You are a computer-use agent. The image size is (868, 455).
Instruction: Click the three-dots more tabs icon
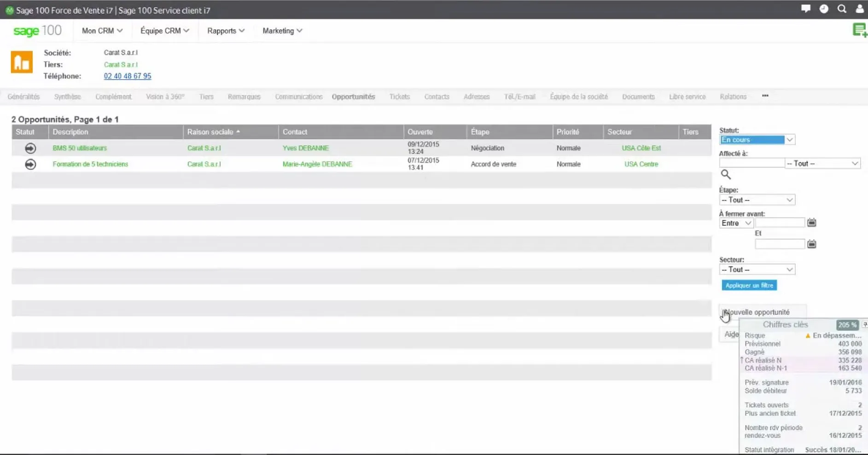point(765,96)
